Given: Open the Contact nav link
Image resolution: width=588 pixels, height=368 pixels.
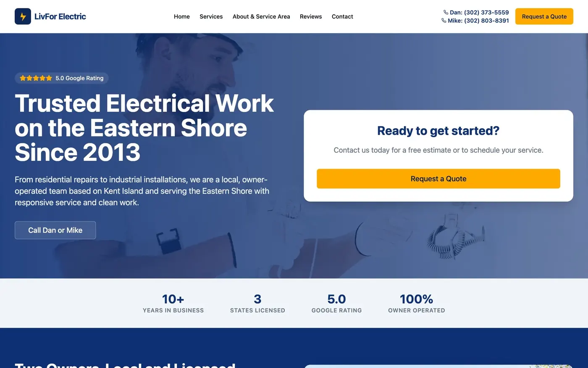Looking at the screenshot, I should pyautogui.click(x=342, y=16).
